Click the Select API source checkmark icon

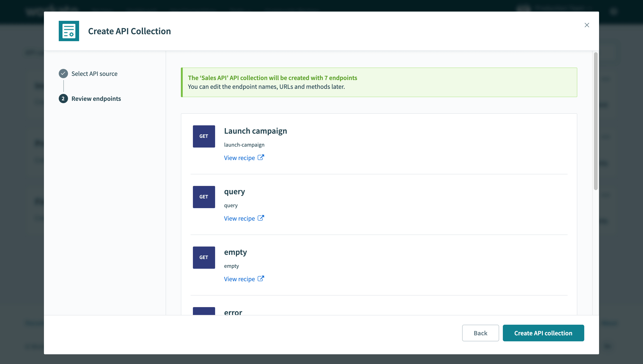click(63, 74)
